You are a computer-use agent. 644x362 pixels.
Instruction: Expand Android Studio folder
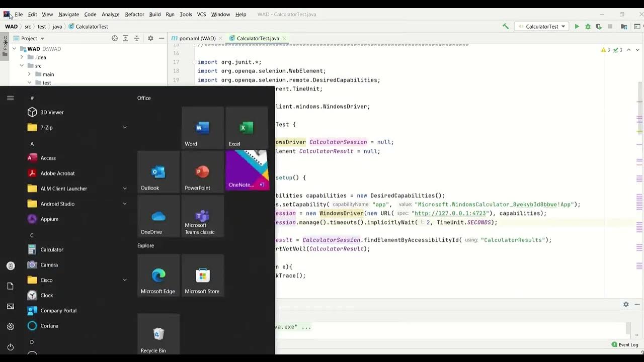pyautogui.click(x=125, y=204)
